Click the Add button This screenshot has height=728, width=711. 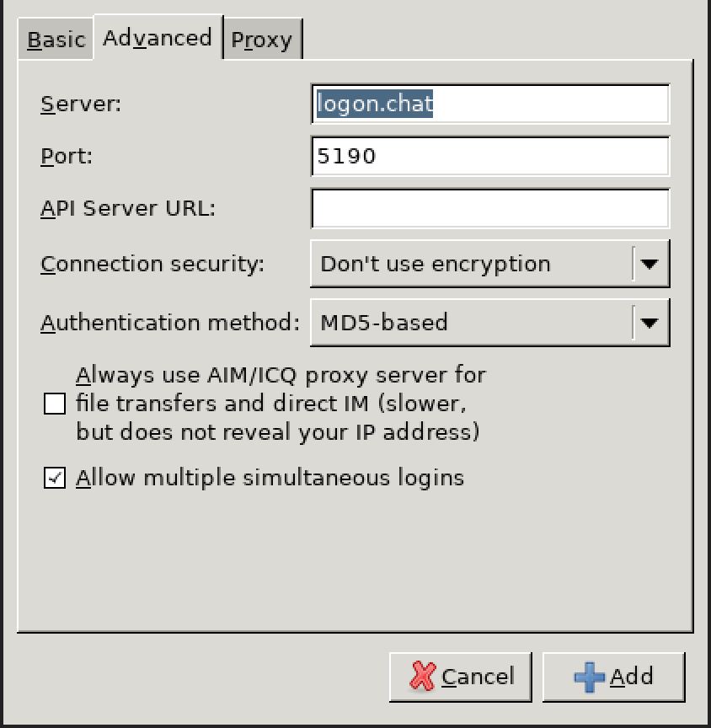click(613, 677)
